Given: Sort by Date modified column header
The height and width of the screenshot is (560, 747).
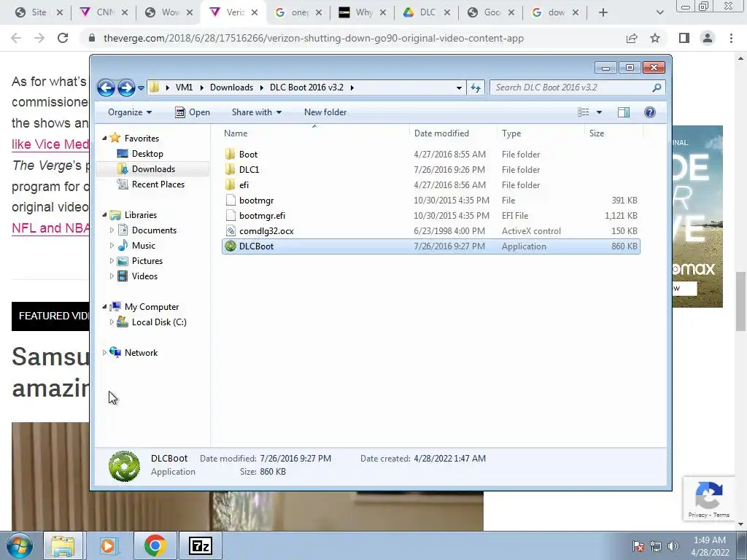Looking at the screenshot, I should [452, 133].
